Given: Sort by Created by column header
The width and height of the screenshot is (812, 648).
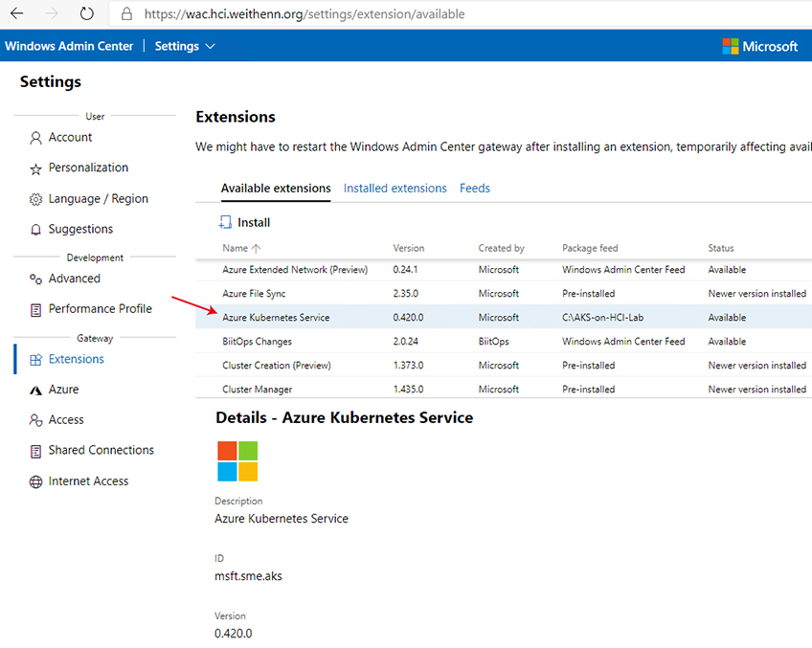Looking at the screenshot, I should click(x=501, y=248).
